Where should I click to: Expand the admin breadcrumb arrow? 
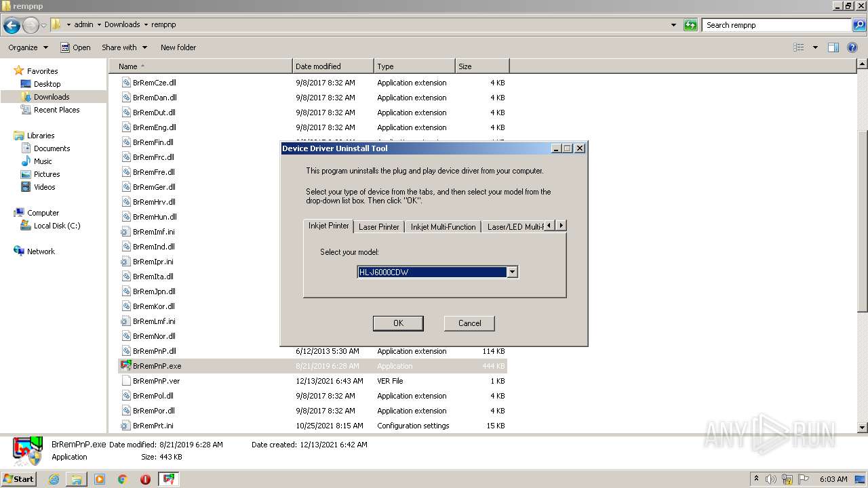(99, 25)
